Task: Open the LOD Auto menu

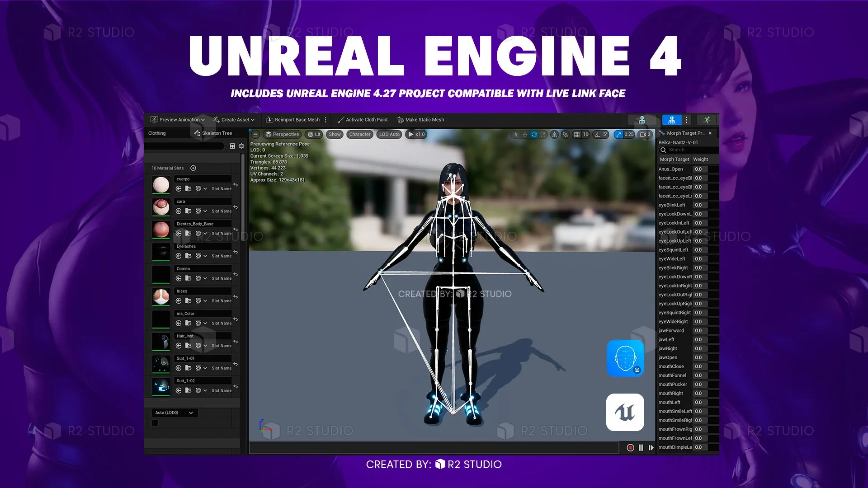Action: pyautogui.click(x=389, y=134)
